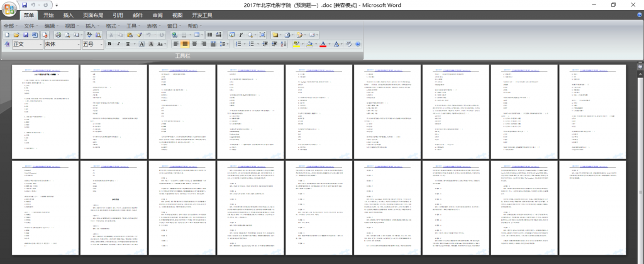The height and width of the screenshot is (264, 644).
Task: Click the numbered list icon
Action: 238,44
